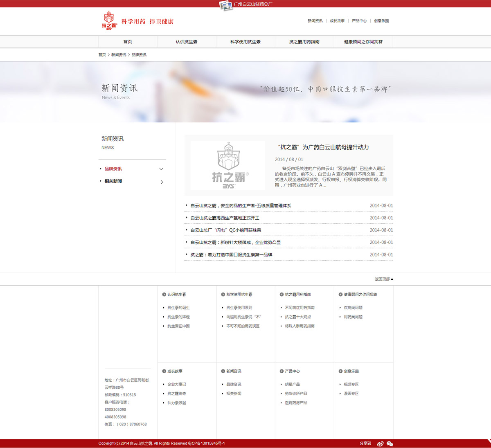Open 抗之霸用药指南 navigation tab

click(304, 42)
